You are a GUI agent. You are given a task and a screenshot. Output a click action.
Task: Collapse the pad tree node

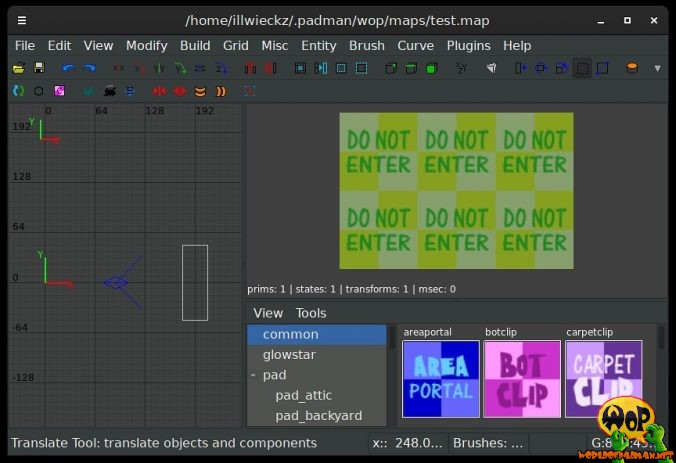[x=254, y=375]
